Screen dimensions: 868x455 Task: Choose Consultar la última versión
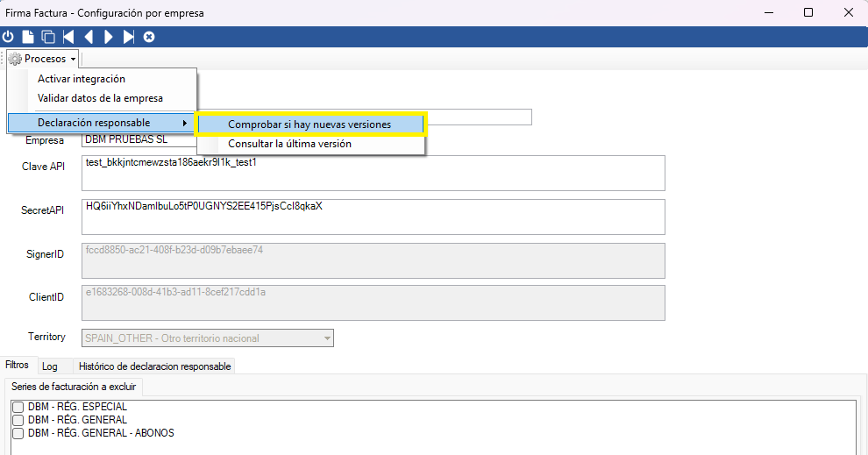289,144
